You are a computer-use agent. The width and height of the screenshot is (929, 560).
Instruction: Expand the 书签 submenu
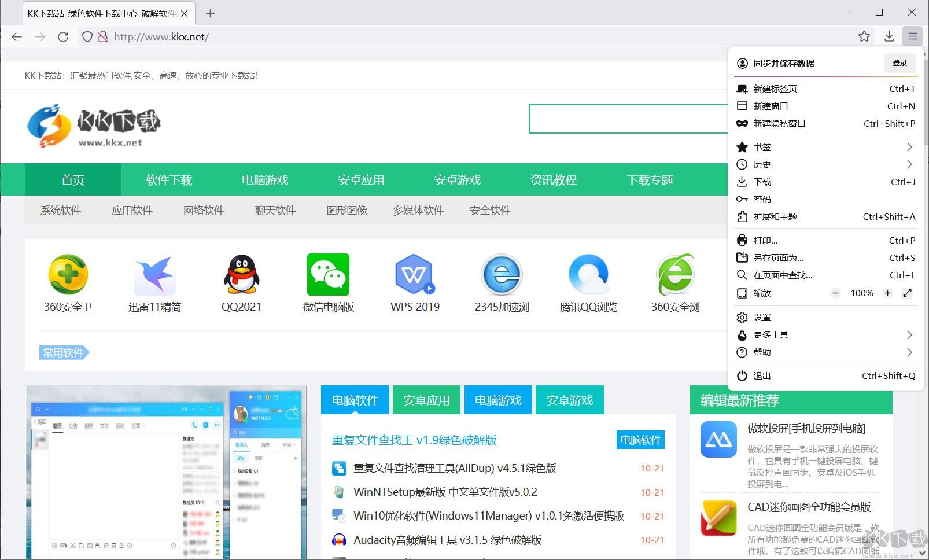(x=825, y=147)
